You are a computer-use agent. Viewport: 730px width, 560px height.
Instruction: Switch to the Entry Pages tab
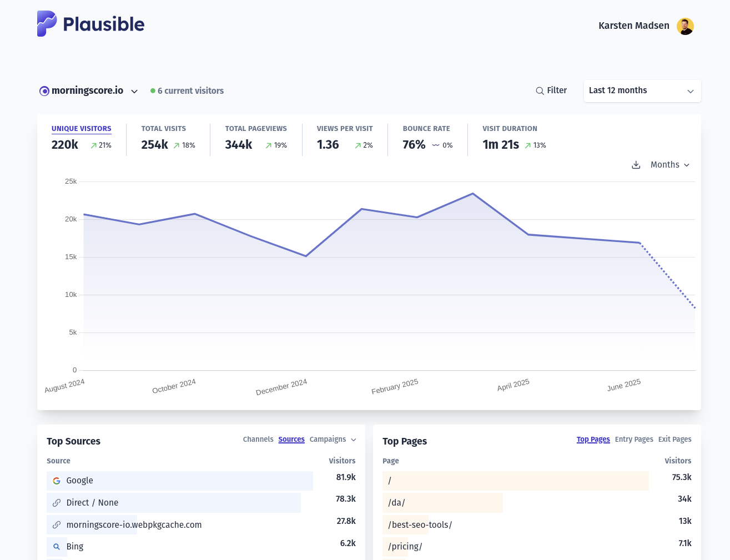click(x=634, y=439)
